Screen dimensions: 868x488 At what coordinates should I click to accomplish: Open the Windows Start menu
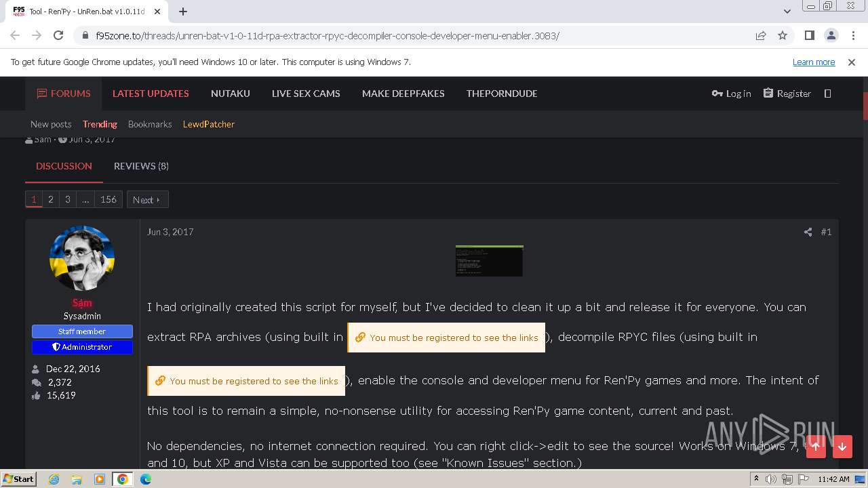point(18,479)
